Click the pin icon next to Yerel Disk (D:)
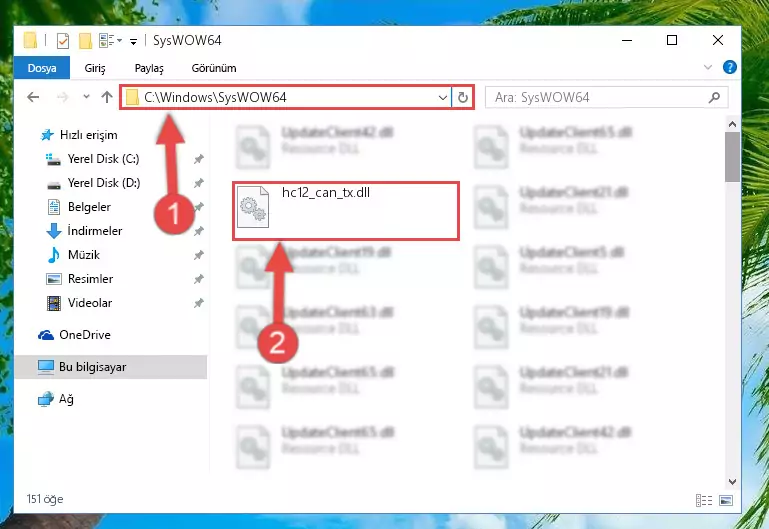This screenshot has height=529, width=769. pyautogui.click(x=198, y=183)
